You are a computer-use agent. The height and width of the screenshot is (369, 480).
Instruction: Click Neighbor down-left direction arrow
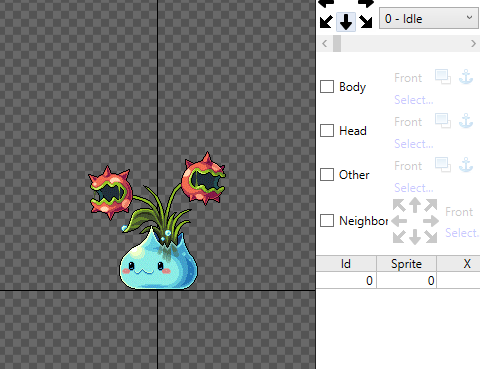(399, 236)
